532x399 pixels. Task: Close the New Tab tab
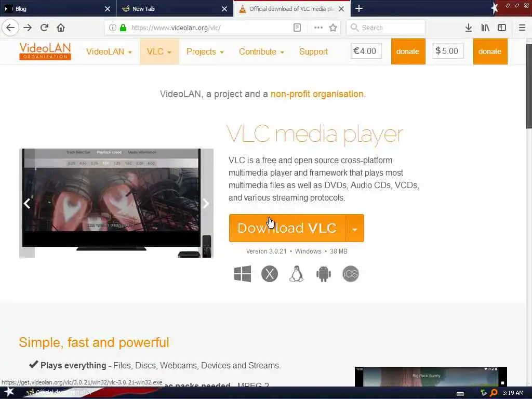click(x=224, y=9)
